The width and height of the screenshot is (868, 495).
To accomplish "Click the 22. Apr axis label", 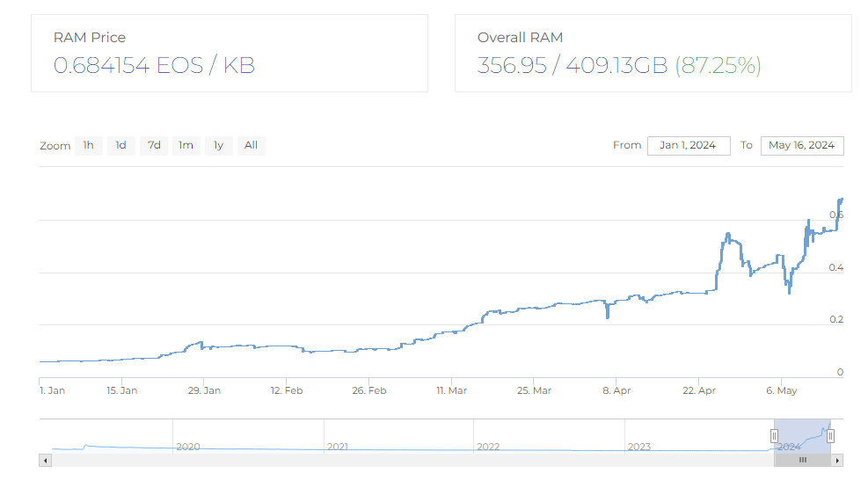I will pyautogui.click(x=699, y=390).
